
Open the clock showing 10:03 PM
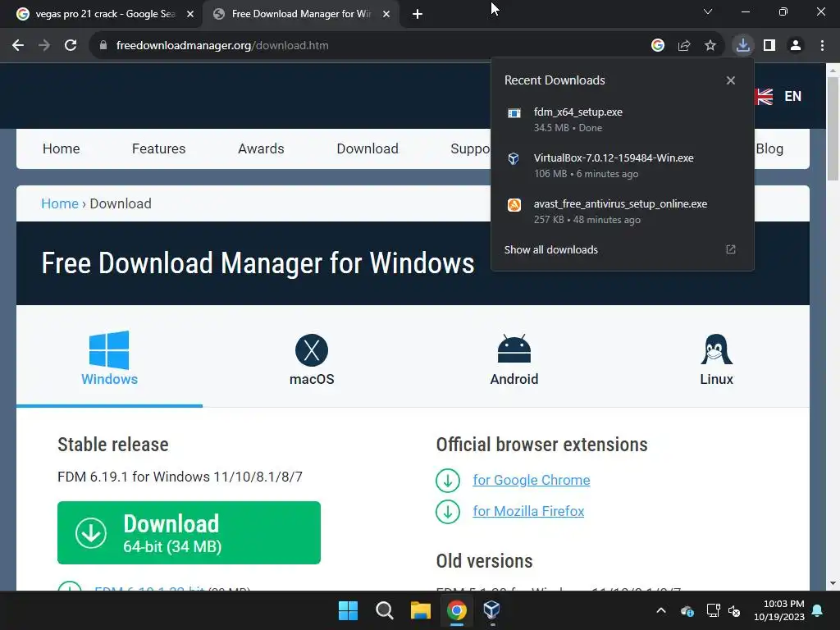[x=779, y=610]
